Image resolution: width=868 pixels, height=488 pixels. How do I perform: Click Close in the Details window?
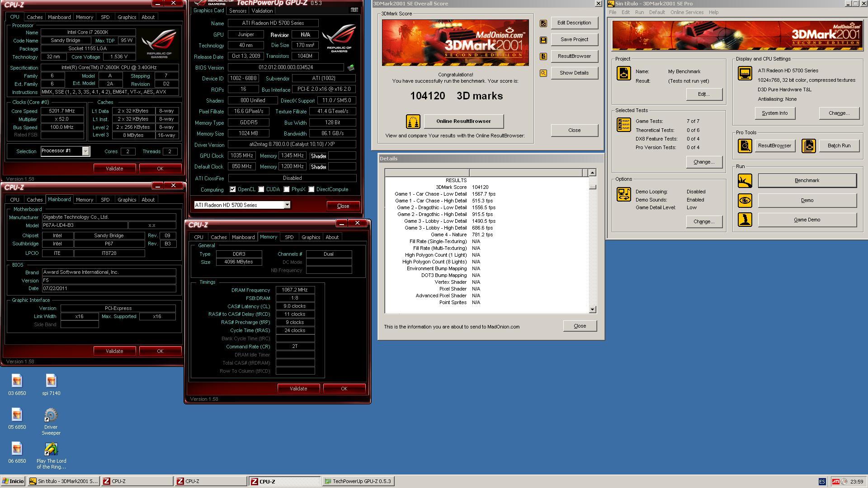pyautogui.click(x=580, y=326)
